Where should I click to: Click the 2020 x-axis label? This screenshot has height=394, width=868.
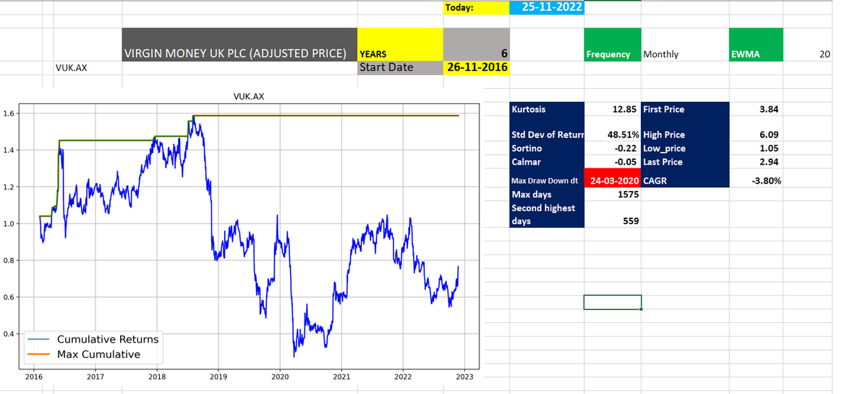pos(280,377)
